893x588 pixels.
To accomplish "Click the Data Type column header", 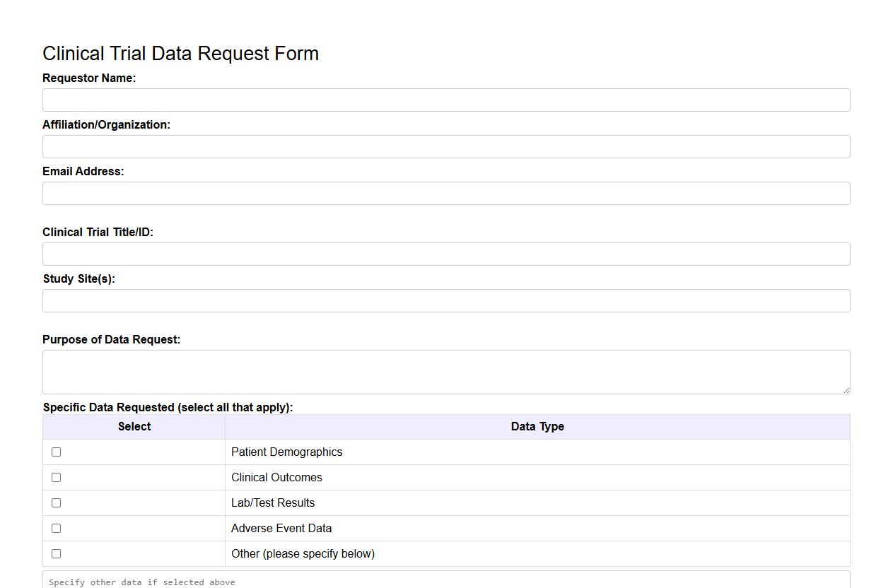I will click(537, 426).
